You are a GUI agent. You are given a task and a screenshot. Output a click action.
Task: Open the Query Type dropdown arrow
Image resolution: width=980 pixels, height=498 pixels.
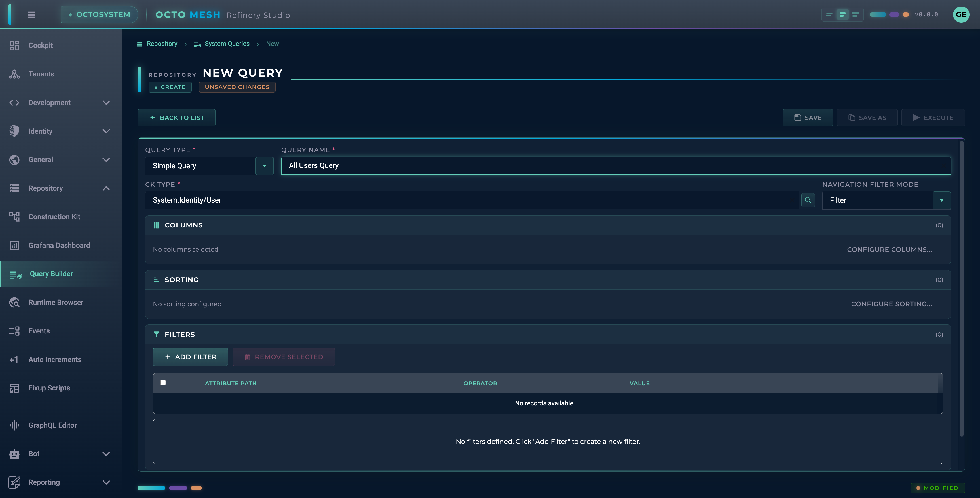point(264,166)
